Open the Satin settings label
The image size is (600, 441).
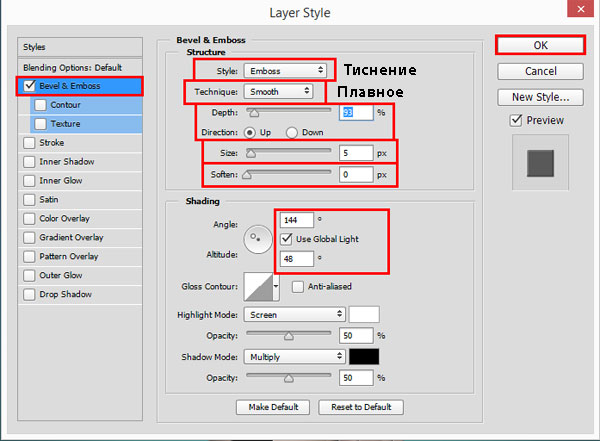(49, 199)
